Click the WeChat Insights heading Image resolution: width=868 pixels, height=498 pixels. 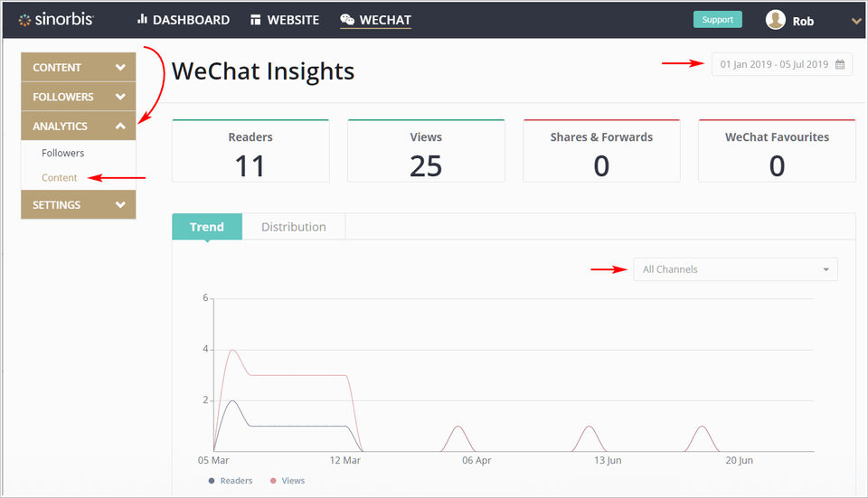[x=263, y=71]
